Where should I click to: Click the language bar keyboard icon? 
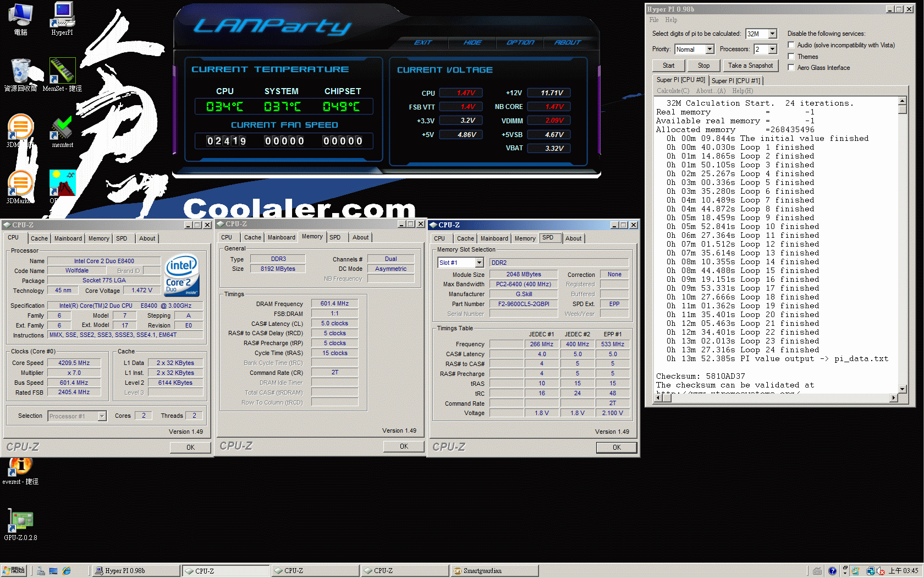[x=817, y=571]
